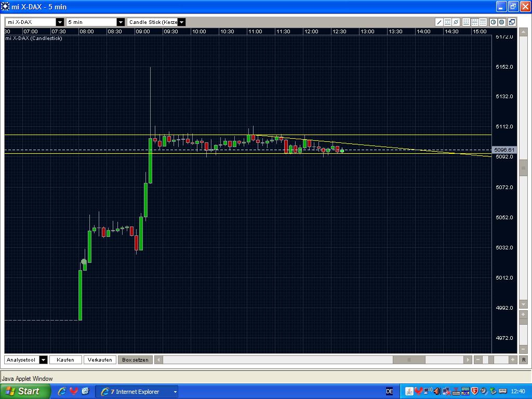Image resolution: width=532 pixels, height=399 pixels.
Task: Open the Windows Start button
Action: (25, 391)
